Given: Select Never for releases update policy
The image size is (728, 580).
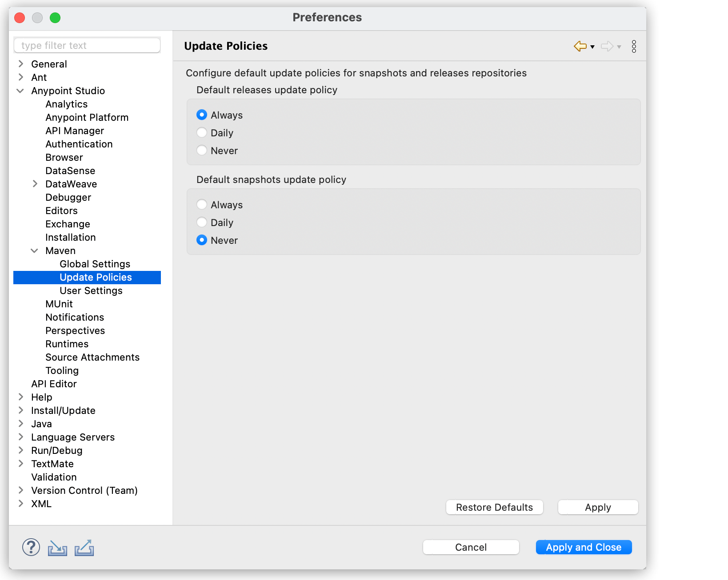Looking at the screenshot, I should [202, 150].
